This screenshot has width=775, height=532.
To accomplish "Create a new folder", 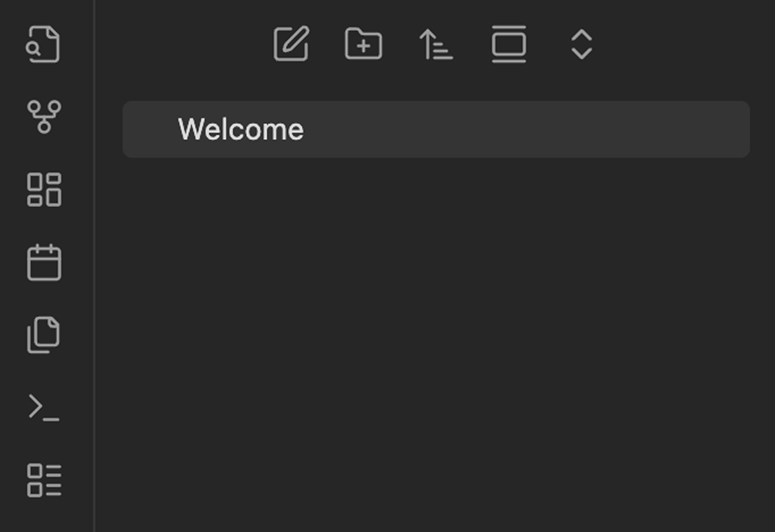I will (x=364, y=44).
